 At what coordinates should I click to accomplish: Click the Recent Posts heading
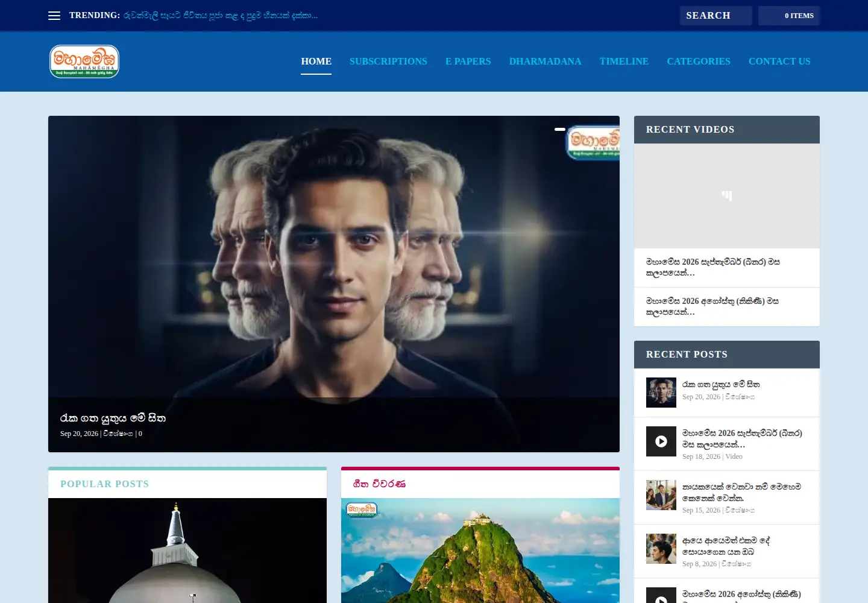coord(687,355)
